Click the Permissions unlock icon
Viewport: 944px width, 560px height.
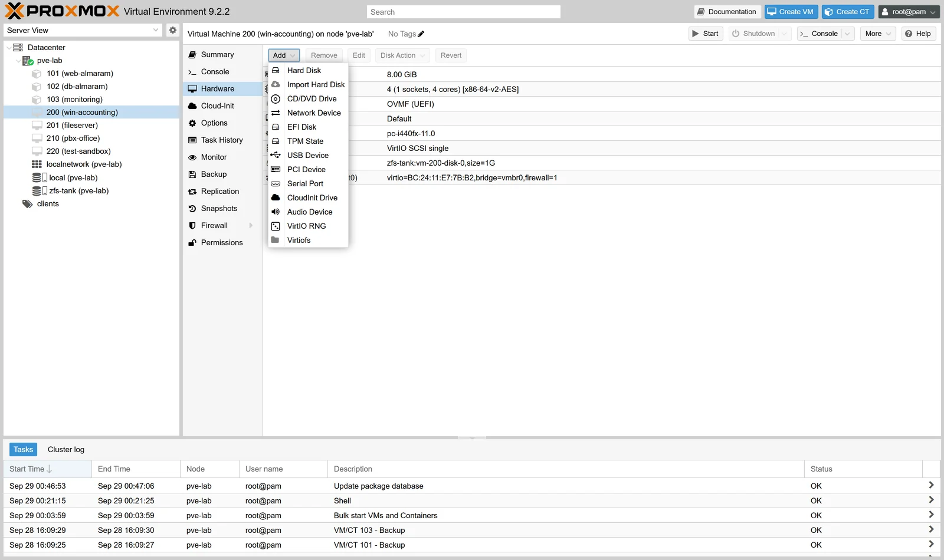(x=192, y=243)
